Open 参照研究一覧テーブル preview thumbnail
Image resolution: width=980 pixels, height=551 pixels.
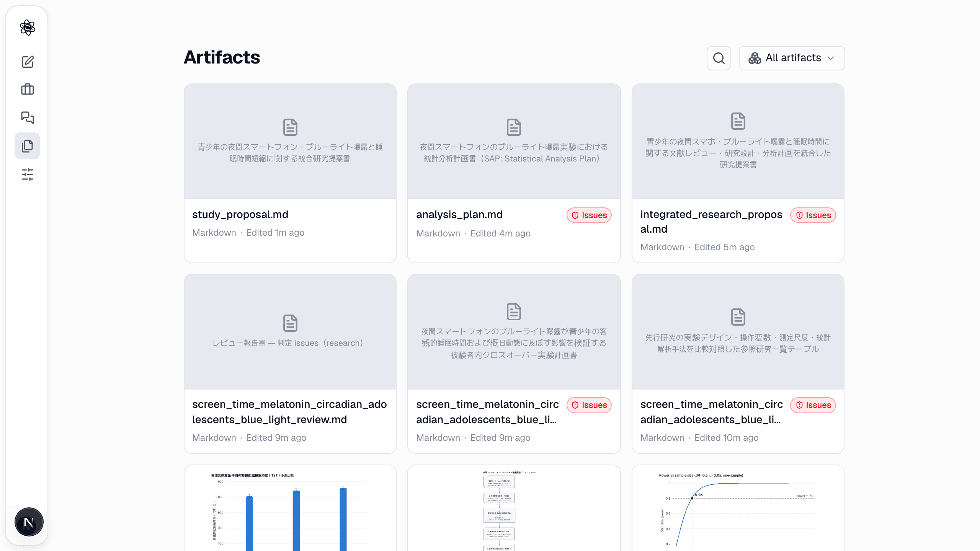pyautogui.click(x=738, y=332)
